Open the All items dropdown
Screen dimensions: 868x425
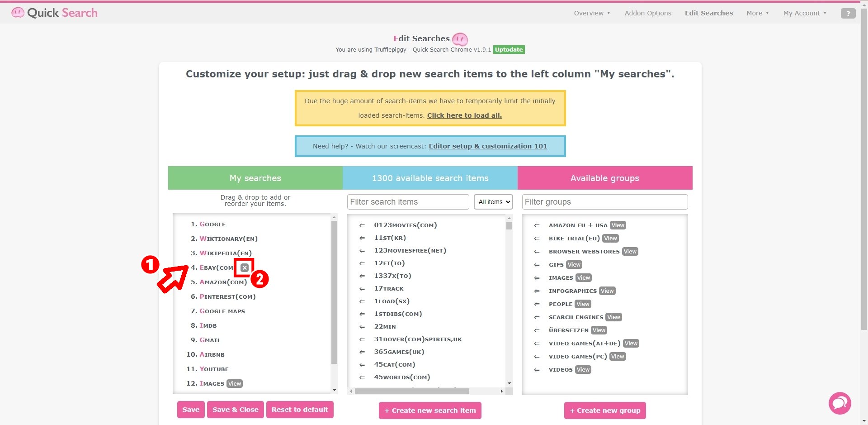point(493,202)
